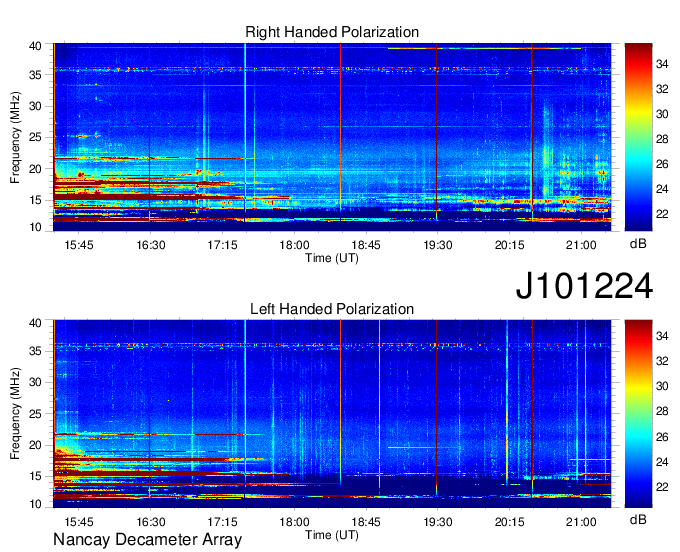Click the 15 MHz tick of Left Handed plot
This screenshot has width=680, height=552.
click(36, 476)
